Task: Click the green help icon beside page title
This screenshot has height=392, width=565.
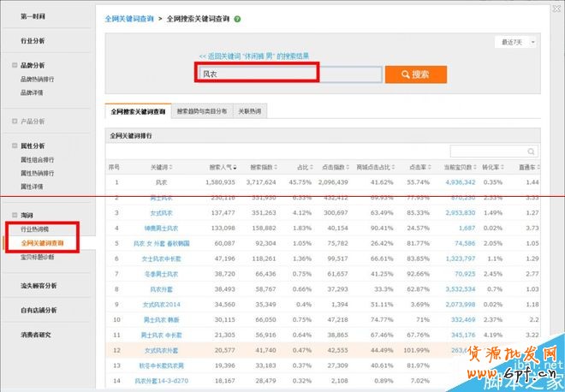Action: (237, 18)
